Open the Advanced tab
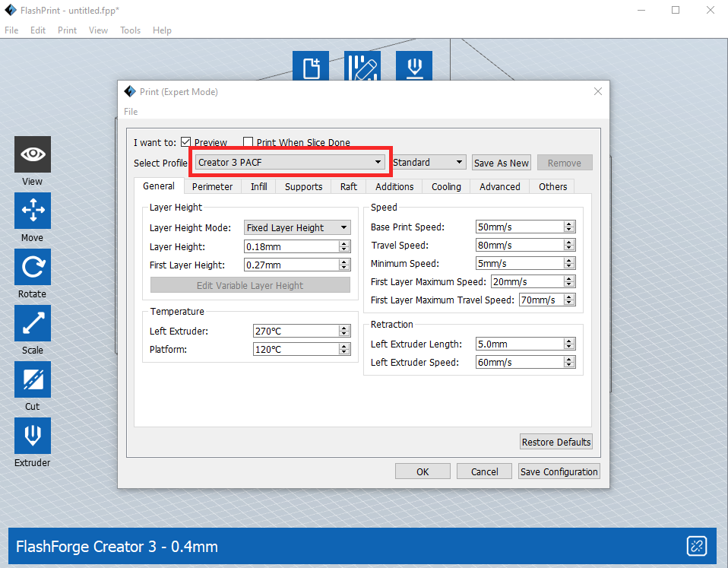Screen dimensions: 728x568 pyautogui.click(x=499, y=187)
